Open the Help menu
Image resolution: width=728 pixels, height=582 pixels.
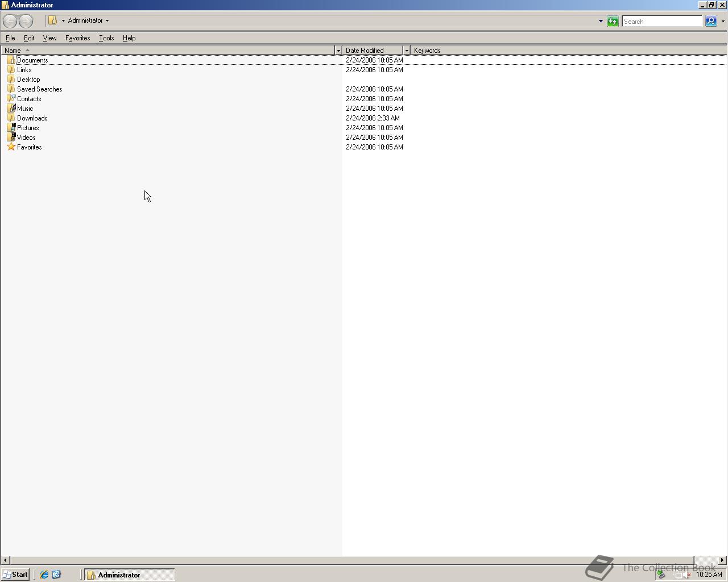tap(129, 38)
